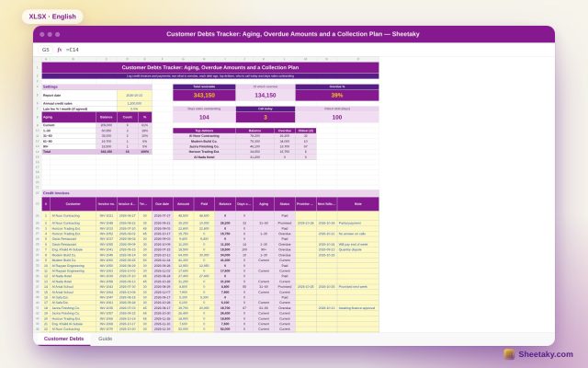Select the Annual credit sales label

click(80, 103)
